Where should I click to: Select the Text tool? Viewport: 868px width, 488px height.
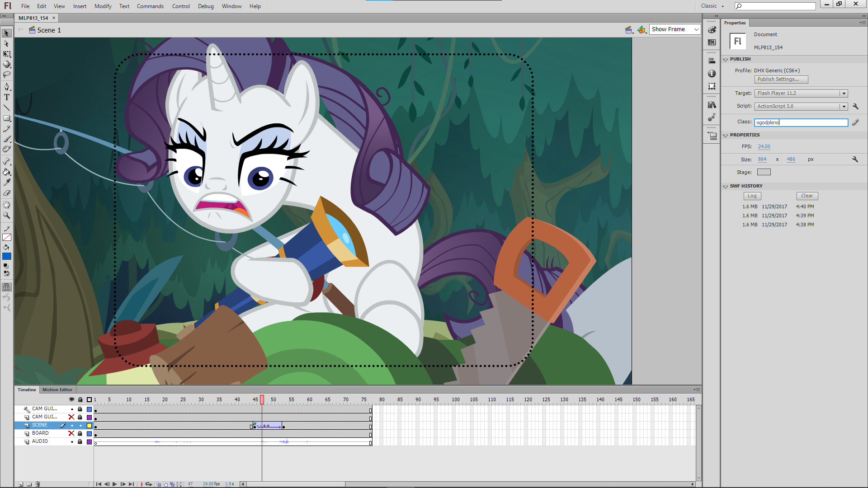[7, 97]
